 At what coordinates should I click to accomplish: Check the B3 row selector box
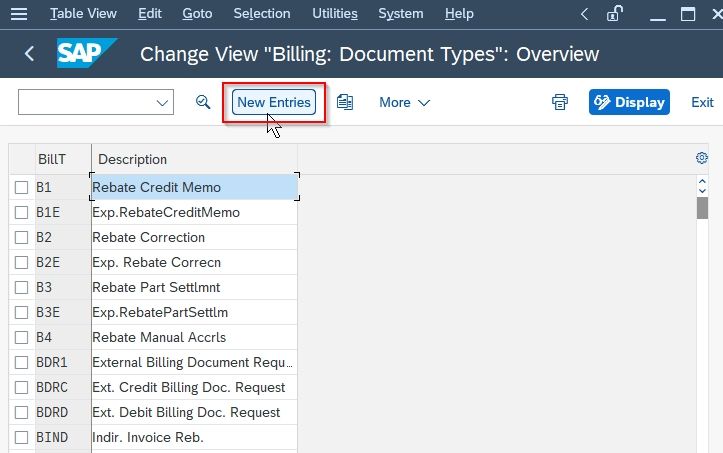21,287
